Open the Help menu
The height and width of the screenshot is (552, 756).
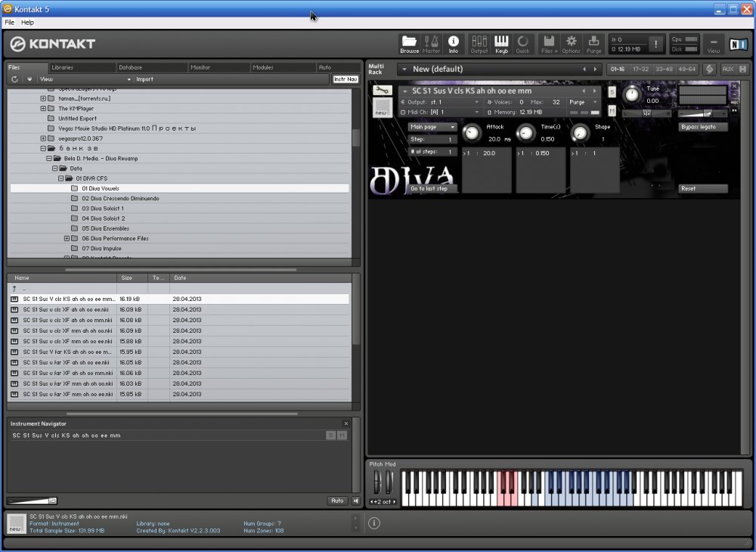[x=27, y=22]
